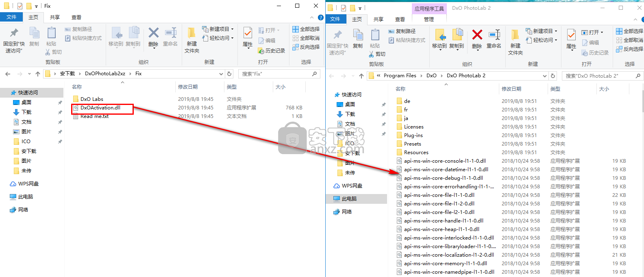
Task: Click Program Files breadcrumb in PhotoLab window
Action: click(x=400, y=76)
